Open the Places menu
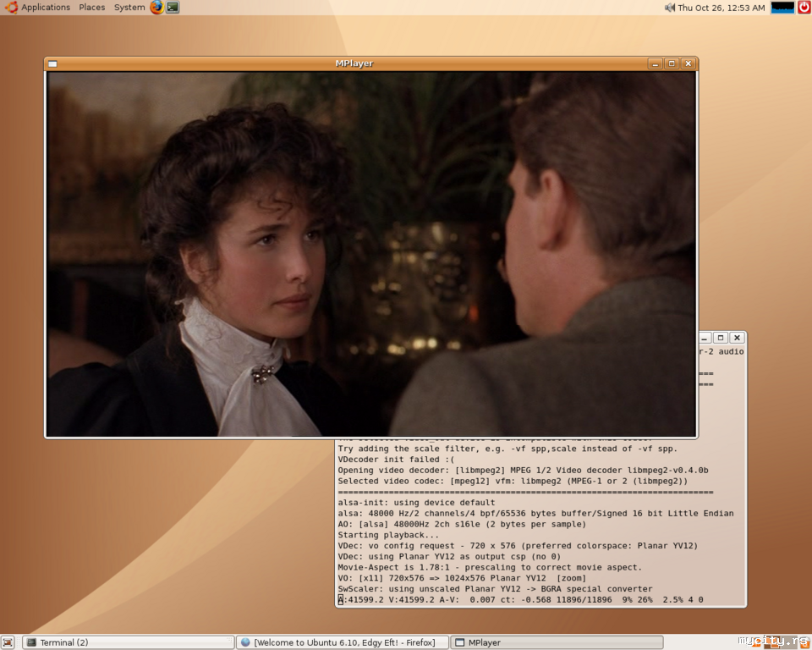The width and height of the screenshot is (812, 650). click(x=91, y=8)
